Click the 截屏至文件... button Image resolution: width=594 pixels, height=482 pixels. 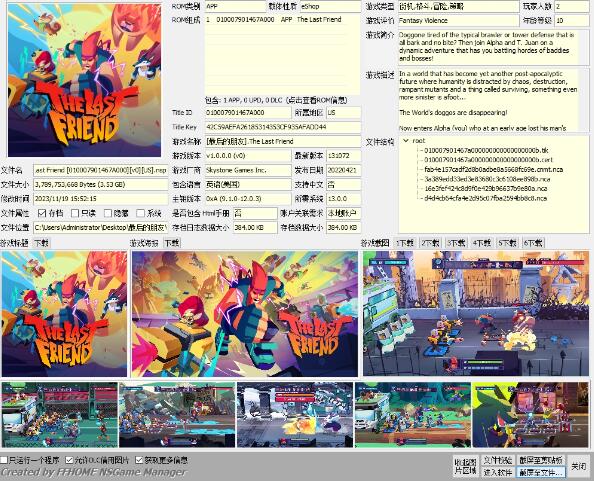click(x=541, y=472)
